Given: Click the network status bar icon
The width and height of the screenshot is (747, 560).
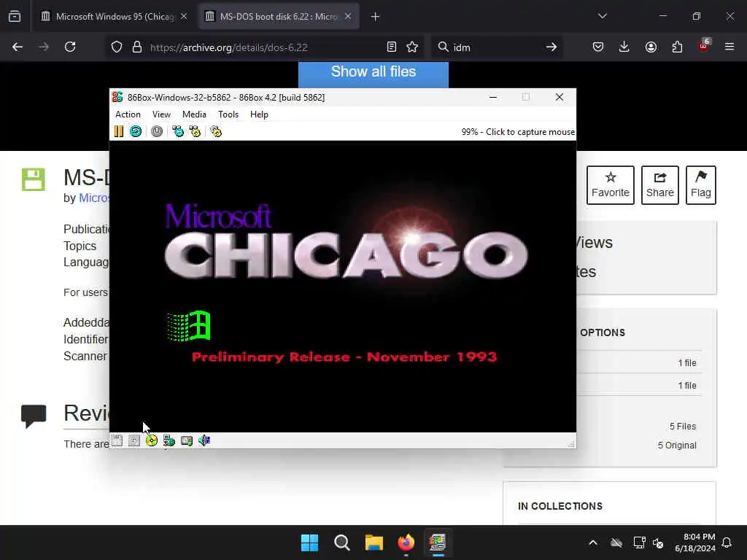Looking at the screenshot, I should [169, 440].
